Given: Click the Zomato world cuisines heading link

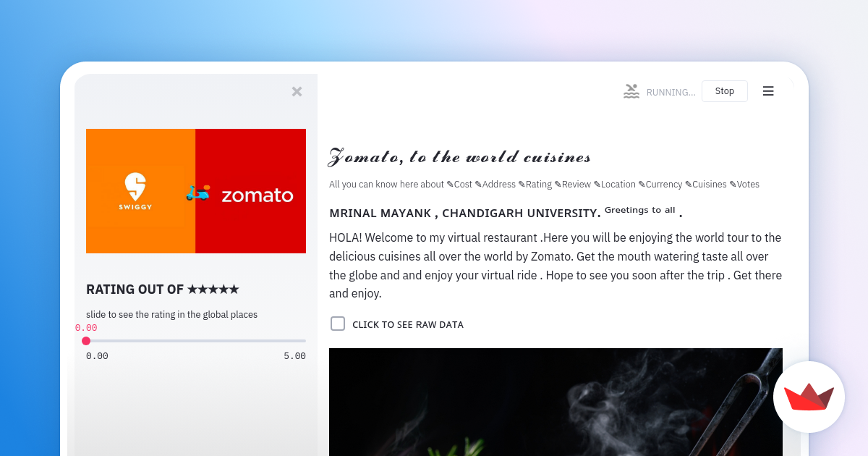Looking at the screenshot, I should point(459,156).
